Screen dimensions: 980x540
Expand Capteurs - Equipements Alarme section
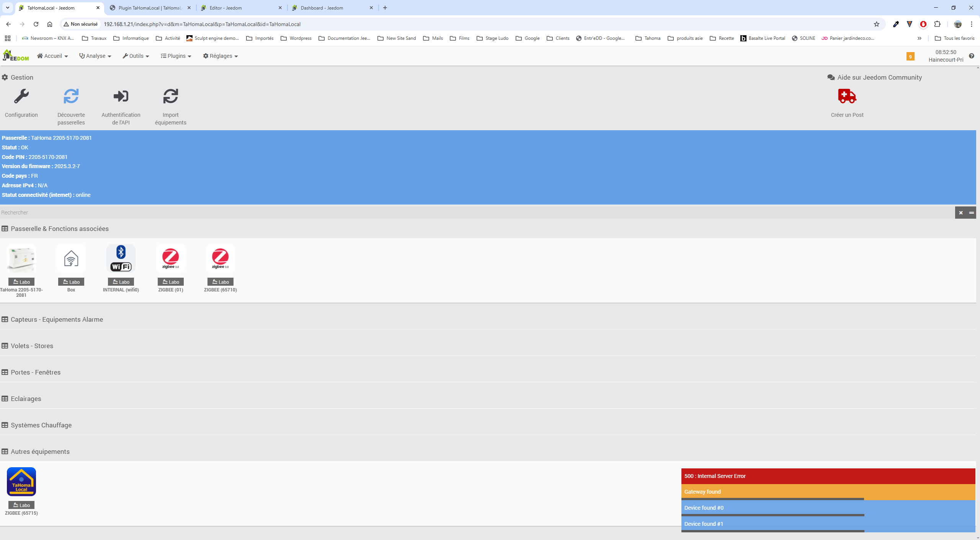(x=57, y=319)
